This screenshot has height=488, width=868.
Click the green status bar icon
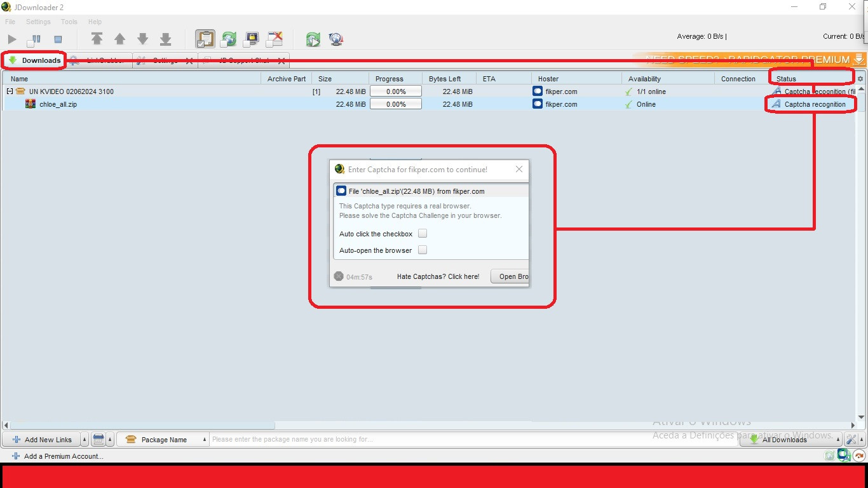[x=829, y=456]
